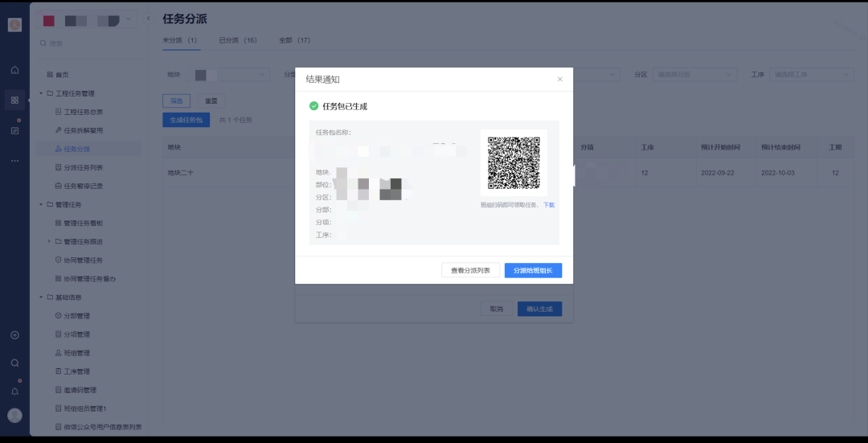Collapse the 工程任务管理 tree folder
Screen dimensions: 868x443
tap(41, 93)
